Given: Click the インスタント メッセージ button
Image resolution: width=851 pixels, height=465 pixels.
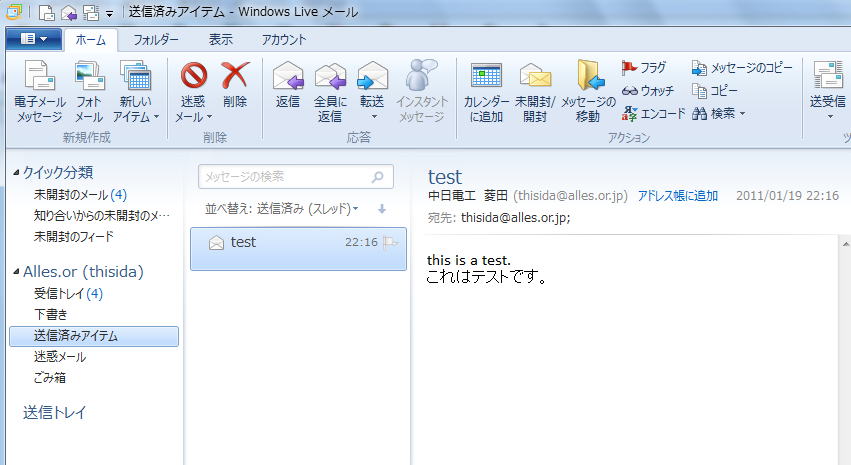Looking at the screenshot, I should click(x=422, y=92).
